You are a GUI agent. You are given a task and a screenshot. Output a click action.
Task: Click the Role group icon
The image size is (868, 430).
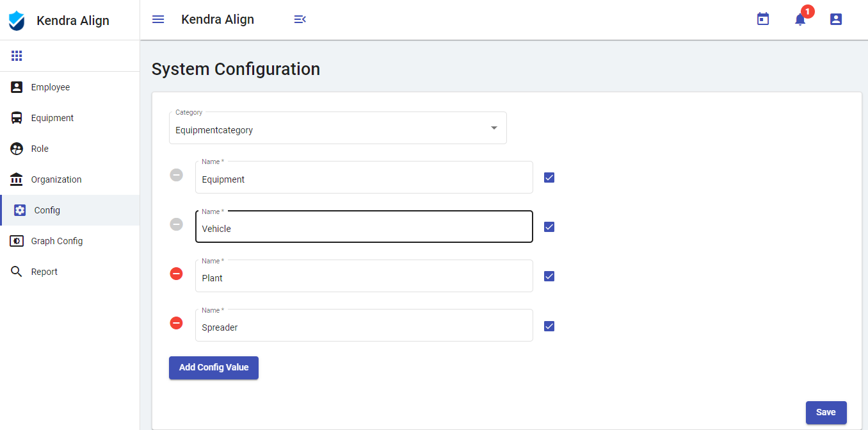[17, 149]
